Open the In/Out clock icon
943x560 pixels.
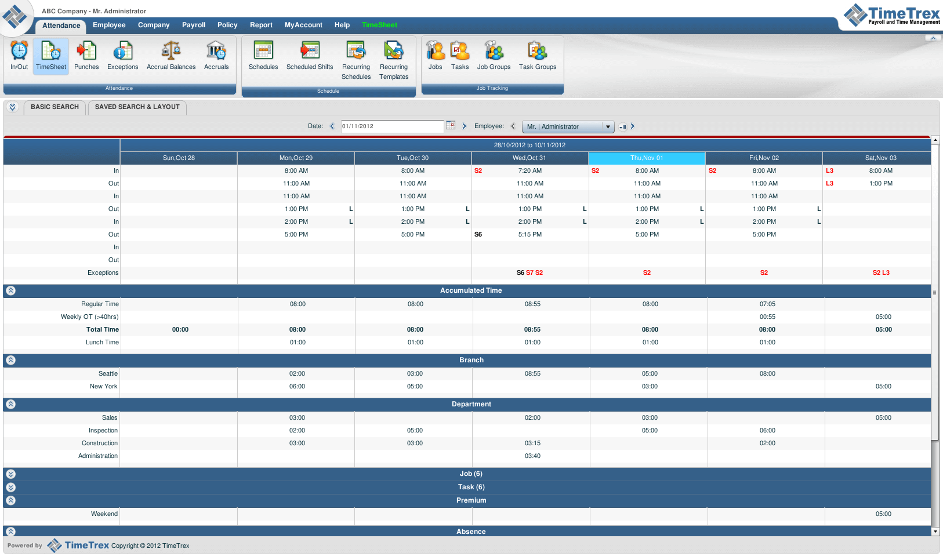coord(19,52)
